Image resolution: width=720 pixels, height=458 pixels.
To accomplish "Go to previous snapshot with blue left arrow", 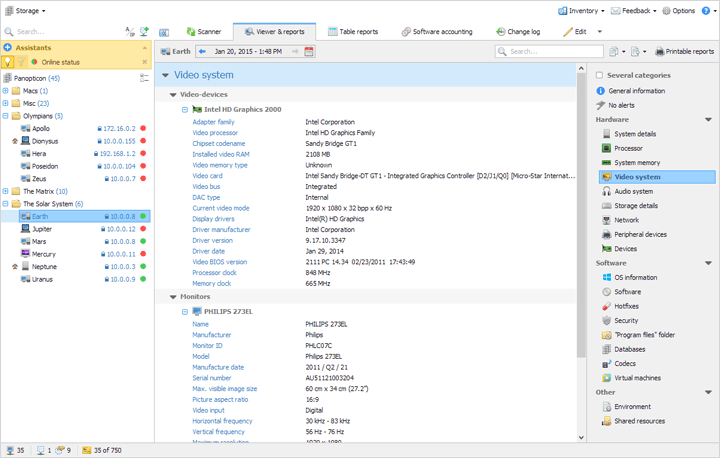I will point(203,51).
